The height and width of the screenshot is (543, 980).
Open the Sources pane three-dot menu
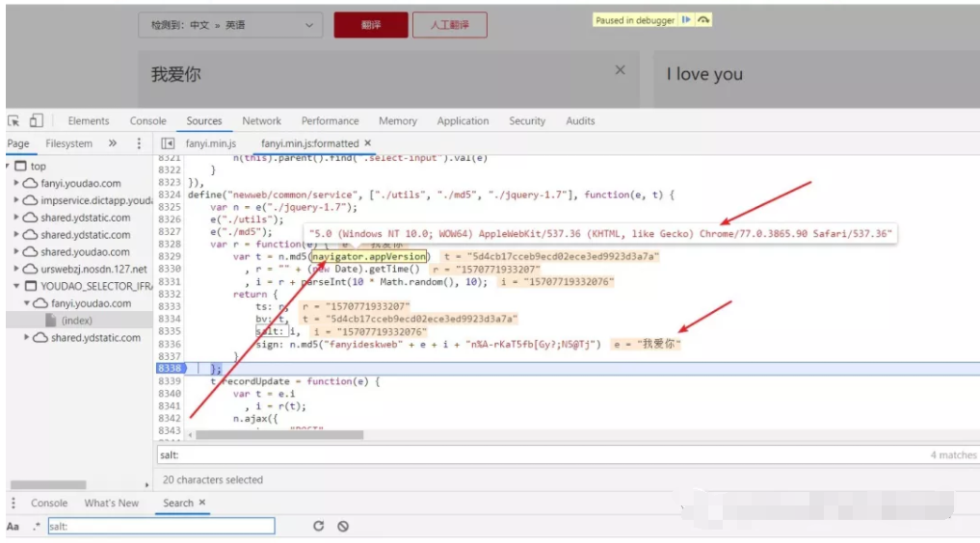139,143
